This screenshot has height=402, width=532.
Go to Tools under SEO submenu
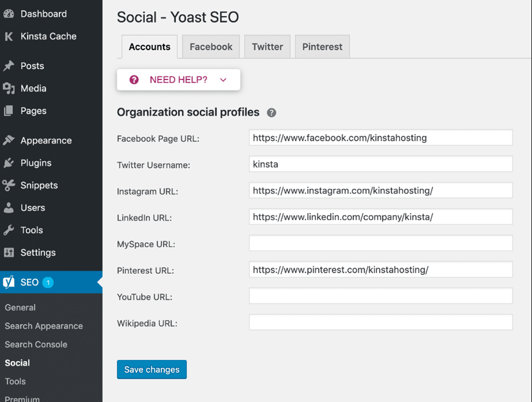[15, 381]
